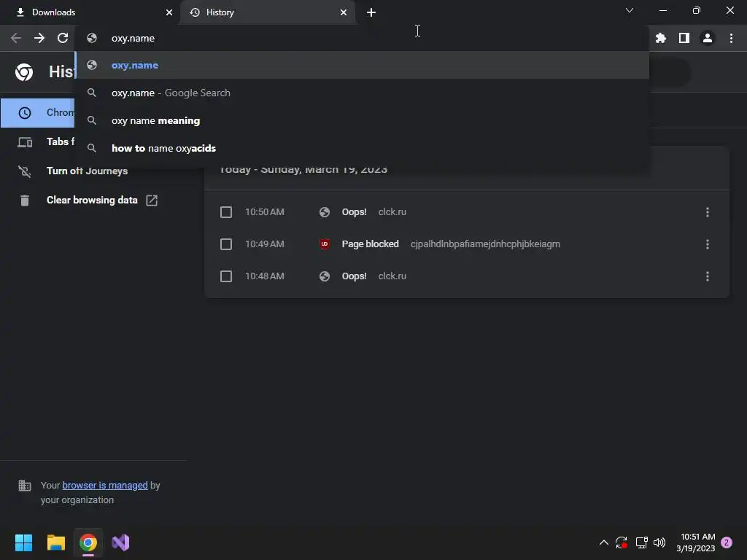Check the 10:49 AM Page blocked entry
The image size is (747, 560).
click(x=226, y=244)
